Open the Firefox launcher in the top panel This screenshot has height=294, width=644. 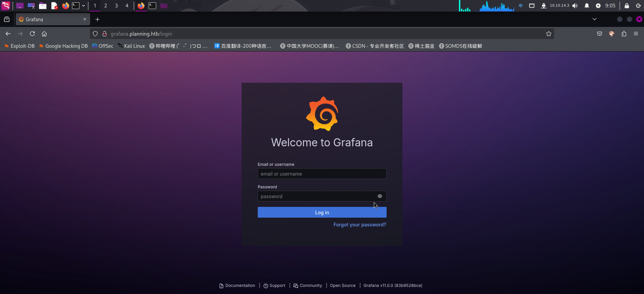coord(66,6)
